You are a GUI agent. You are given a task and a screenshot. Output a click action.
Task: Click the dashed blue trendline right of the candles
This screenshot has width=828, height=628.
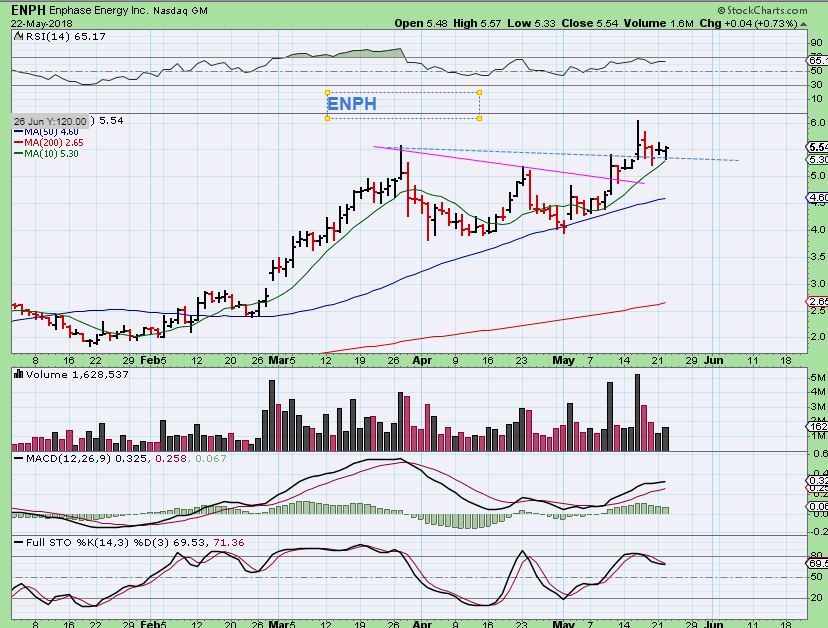(703, 158)
